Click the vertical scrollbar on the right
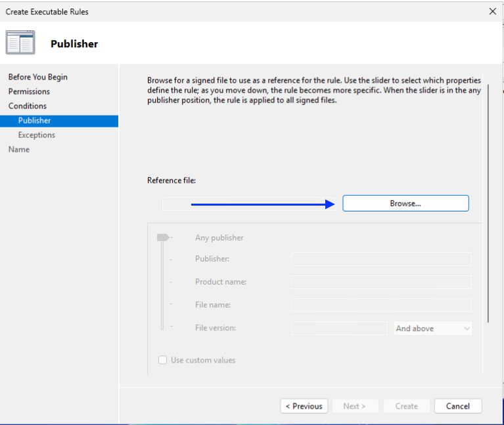This screenshot has height=425, width=504. [x=488, y=203]
